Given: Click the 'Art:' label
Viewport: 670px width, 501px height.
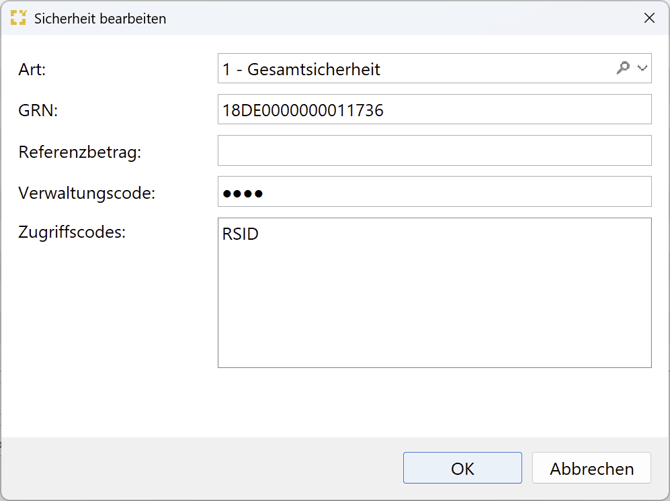Looking at the screenshot, I should click(32, 69).
